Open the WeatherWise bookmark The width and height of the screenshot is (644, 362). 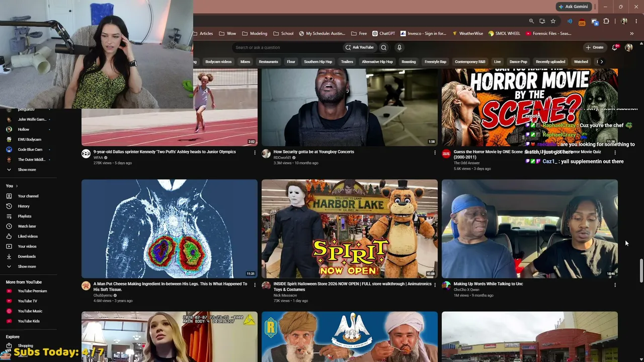tap(467, 34)
